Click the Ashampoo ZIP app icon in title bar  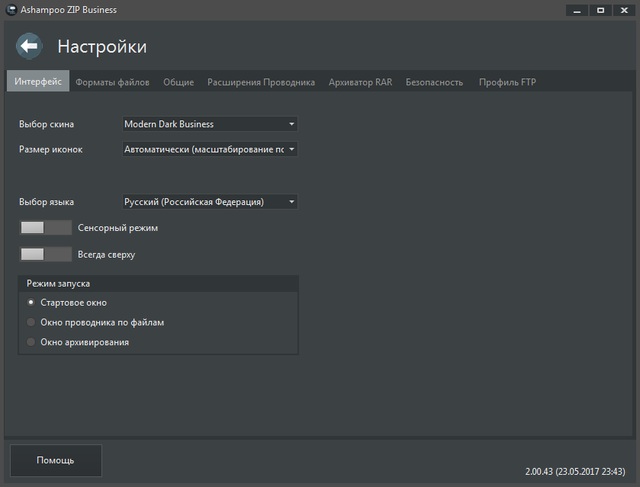point(11,10)
